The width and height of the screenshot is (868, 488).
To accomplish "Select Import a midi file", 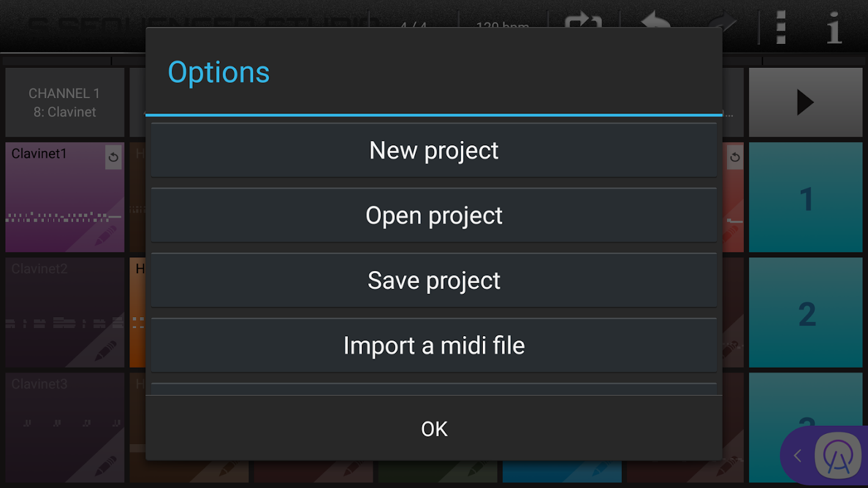I will [x=433, y=346].
